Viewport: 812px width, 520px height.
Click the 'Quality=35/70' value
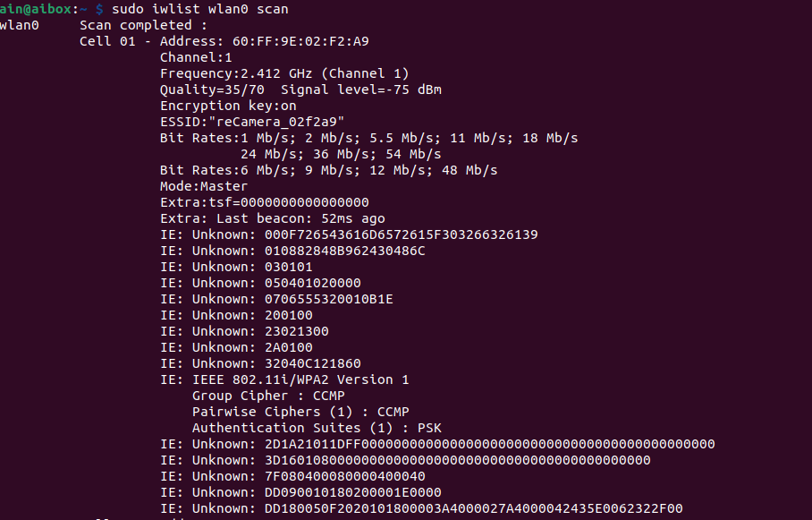(212, 90)
